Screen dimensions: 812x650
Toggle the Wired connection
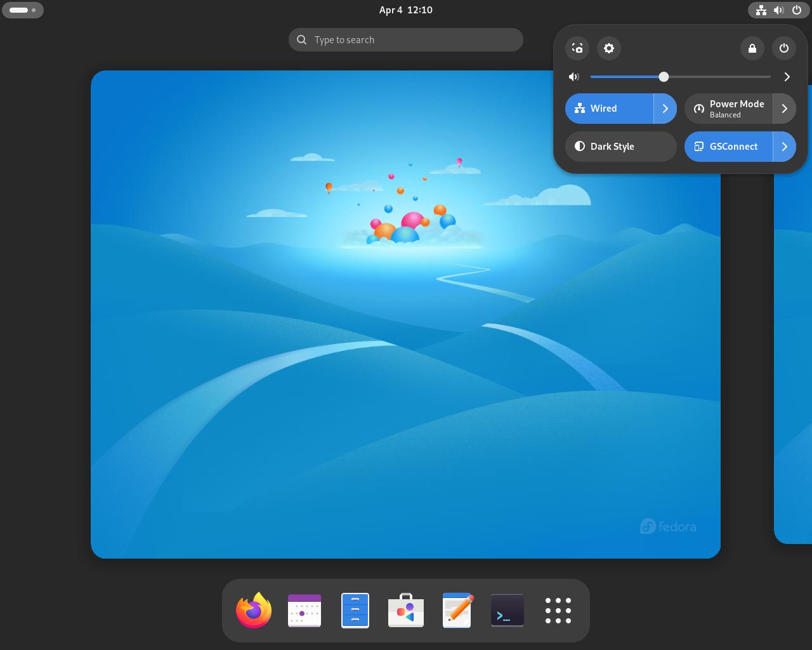[x=609, y=109]
